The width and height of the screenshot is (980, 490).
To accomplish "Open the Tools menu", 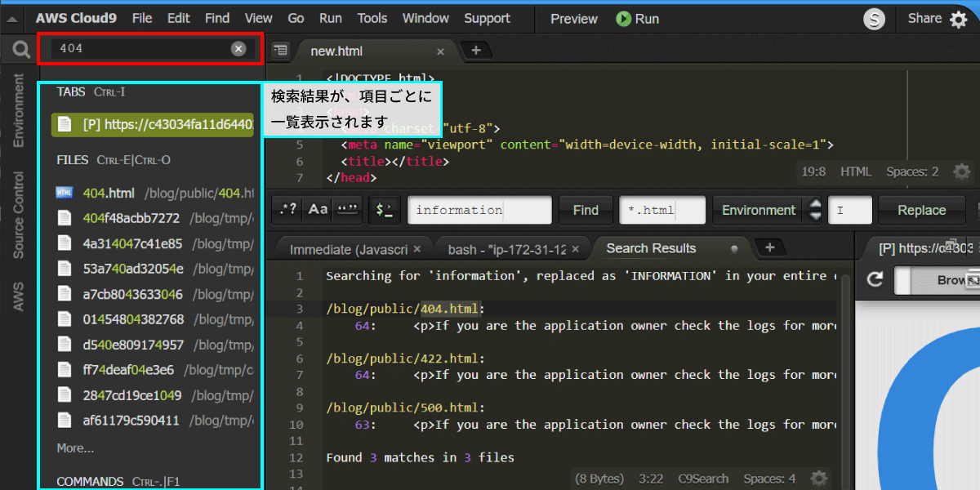I will pos(372,18).
